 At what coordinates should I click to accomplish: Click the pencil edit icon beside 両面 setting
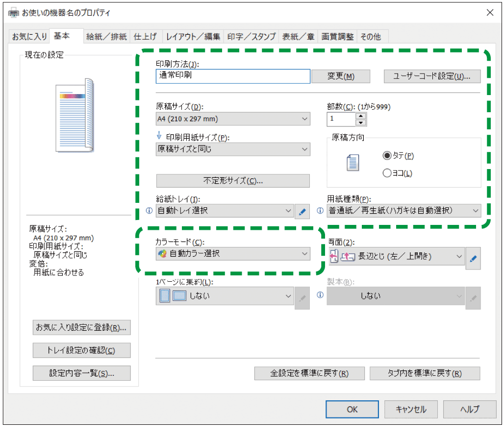473,258
